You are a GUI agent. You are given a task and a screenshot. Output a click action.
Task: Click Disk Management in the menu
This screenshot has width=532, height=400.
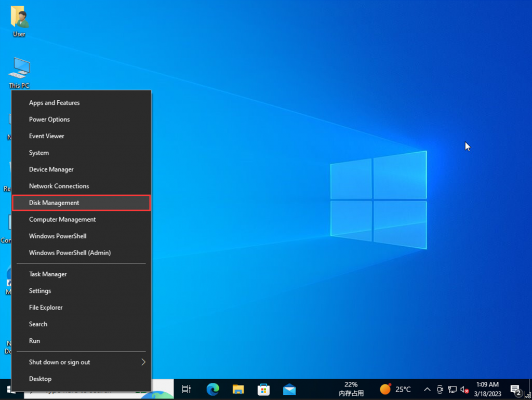point(82,203)
